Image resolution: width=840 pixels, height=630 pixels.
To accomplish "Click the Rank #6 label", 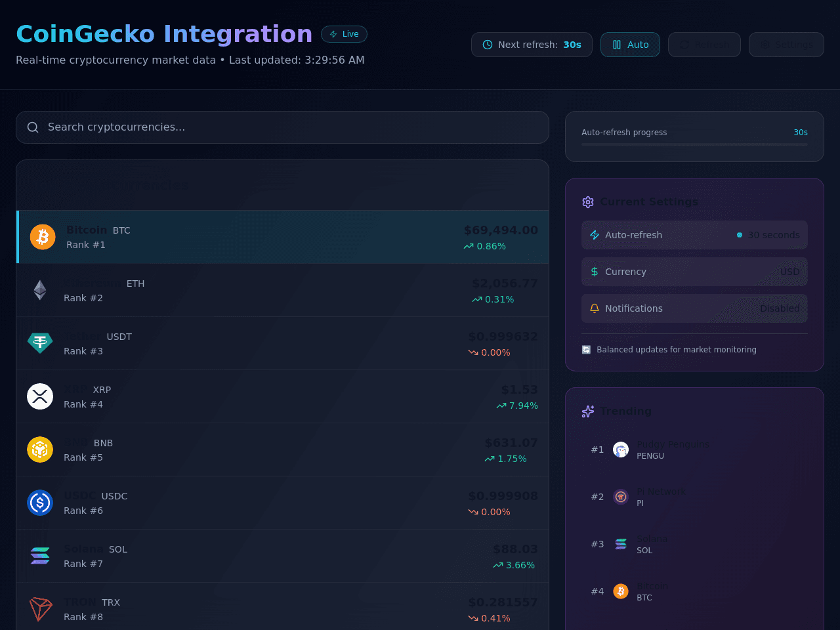I will (83, 511).
